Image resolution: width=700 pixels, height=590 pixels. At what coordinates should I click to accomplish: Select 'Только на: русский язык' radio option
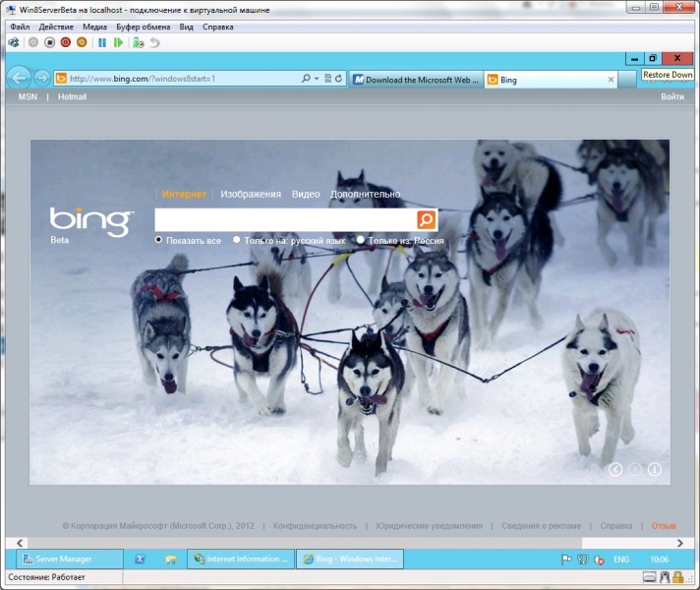[x=237, y=240]
